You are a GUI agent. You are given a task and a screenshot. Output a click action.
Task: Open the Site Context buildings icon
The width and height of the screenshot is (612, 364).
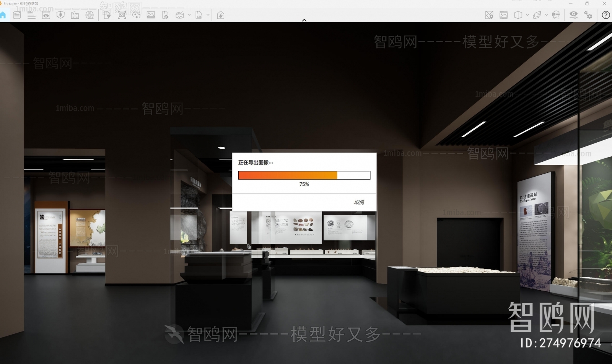75,15
